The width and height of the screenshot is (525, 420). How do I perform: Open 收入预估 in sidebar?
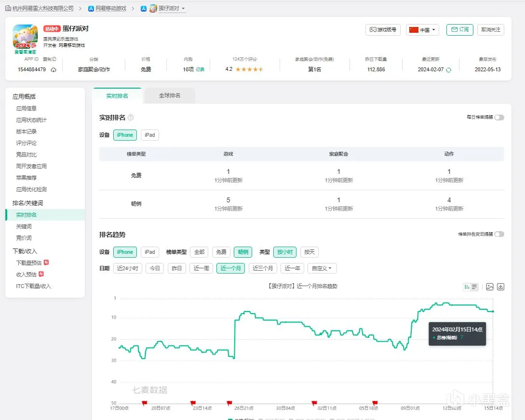[27, 275]
